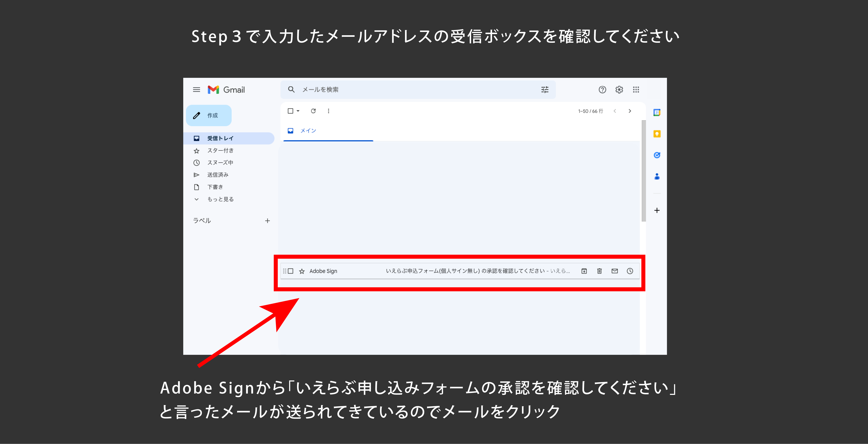Open the Adobe Sign email message
Viewport: 868px width, 444px height.
(465, 271)
